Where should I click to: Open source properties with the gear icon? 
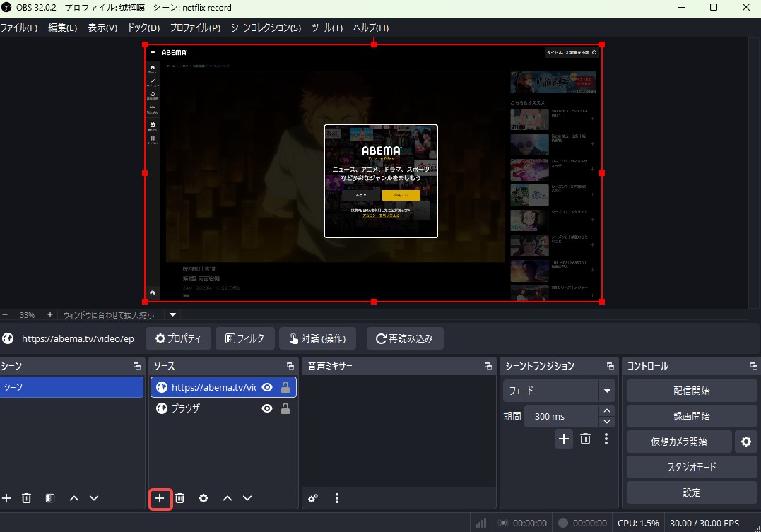click(x=203, y=498)
